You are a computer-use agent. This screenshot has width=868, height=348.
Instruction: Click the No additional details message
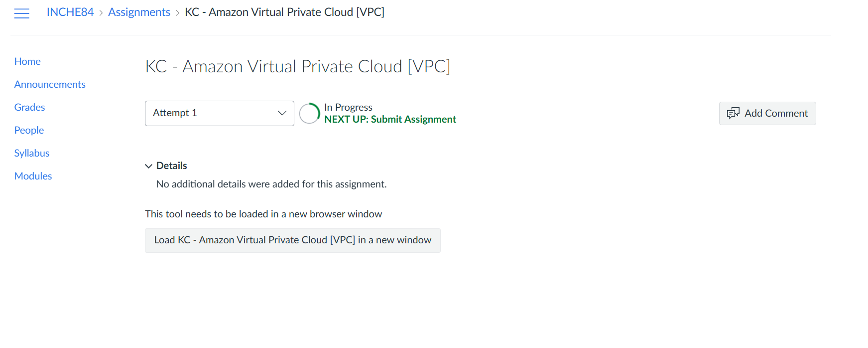coord(271,184)
